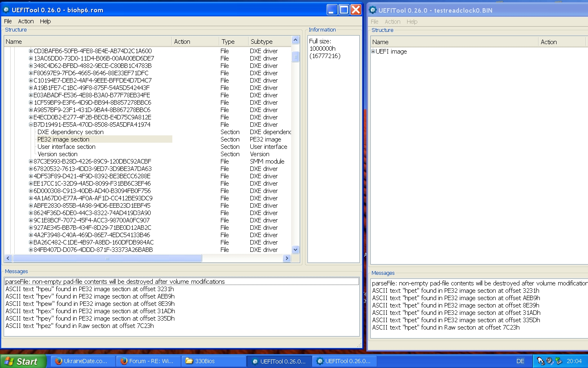
Task: Select the "hpex" found at offset 31ADh message
Action: 90,311
